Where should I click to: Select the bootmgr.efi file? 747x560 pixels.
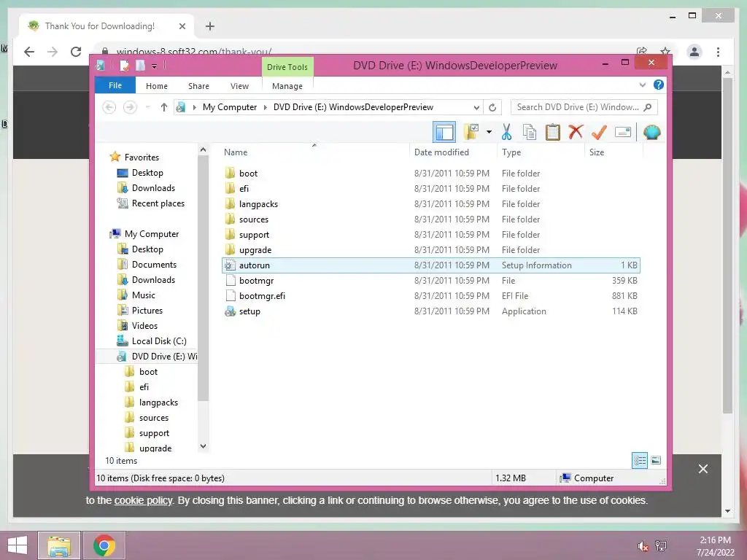click(x=431, y=296)
